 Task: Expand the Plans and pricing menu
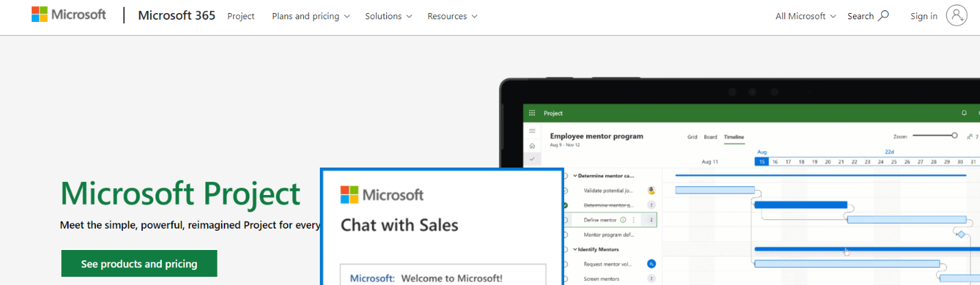click(311, 16)
